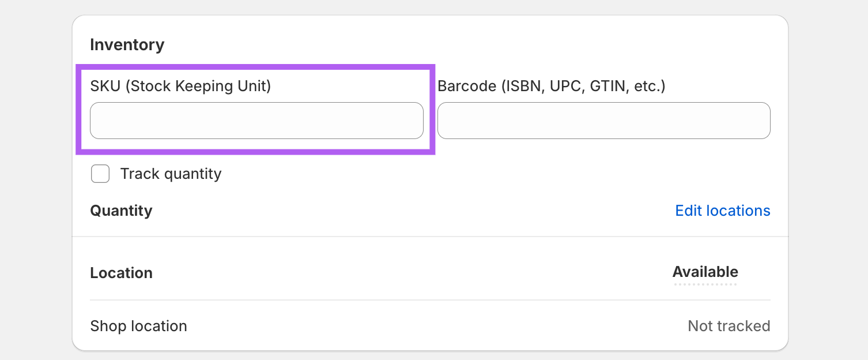Click the "Barcode (ISBN, UPC, GTIN, etc.)" label
Image resolution: width=868 pixels, height=360 pixels.
click(x=551, y=86)
